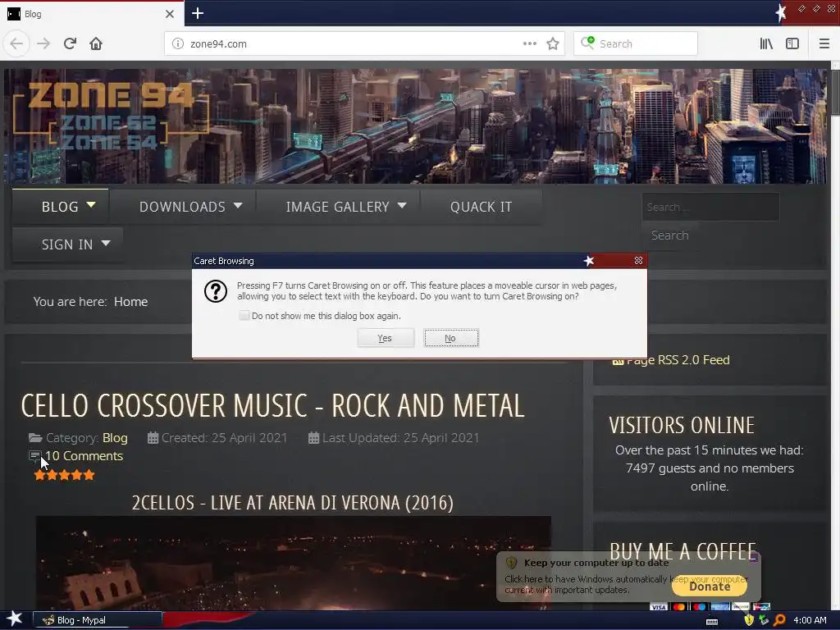Click the '7497 guests and no members' text
840x630 pixels.
click(710, 468)
